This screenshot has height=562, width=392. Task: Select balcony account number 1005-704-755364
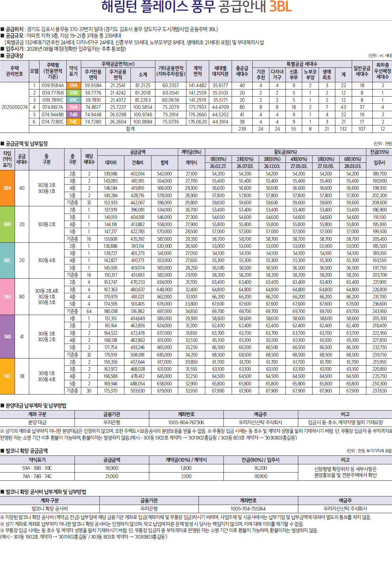248,509
